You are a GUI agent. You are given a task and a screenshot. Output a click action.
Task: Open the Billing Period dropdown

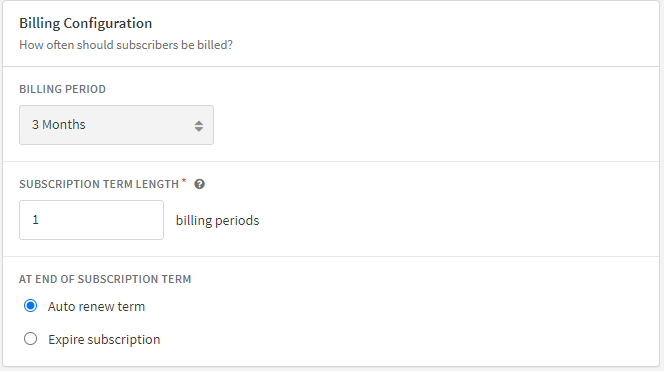[x=116, y=125]
